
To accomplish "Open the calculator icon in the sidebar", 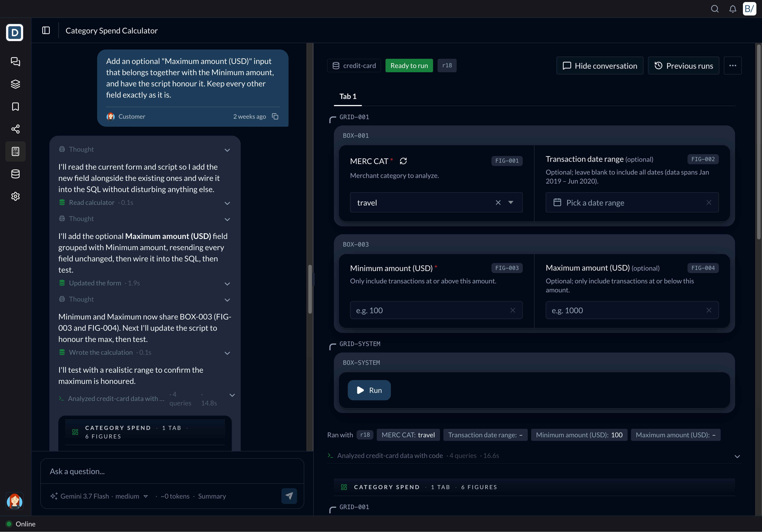I will tap(15, 151).
